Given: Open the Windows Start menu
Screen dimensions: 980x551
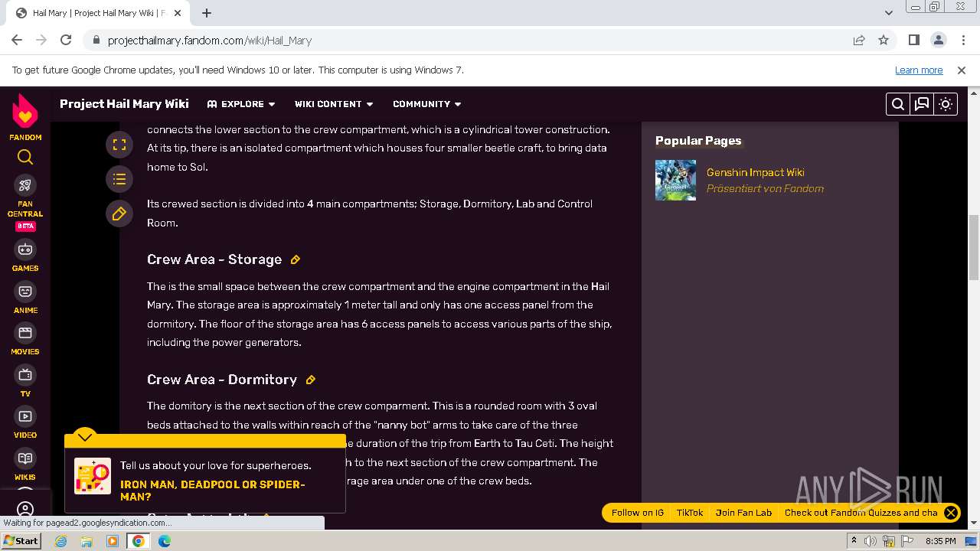Looking at the screenshot, I should (21, 541).
